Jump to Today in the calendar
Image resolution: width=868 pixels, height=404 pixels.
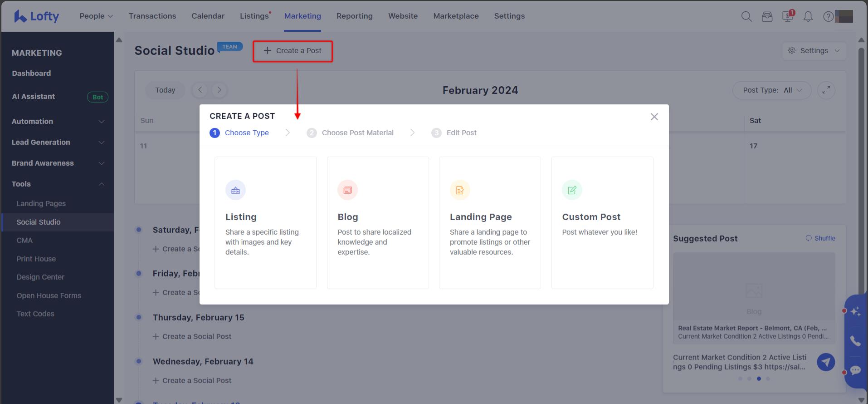(165, 90)
